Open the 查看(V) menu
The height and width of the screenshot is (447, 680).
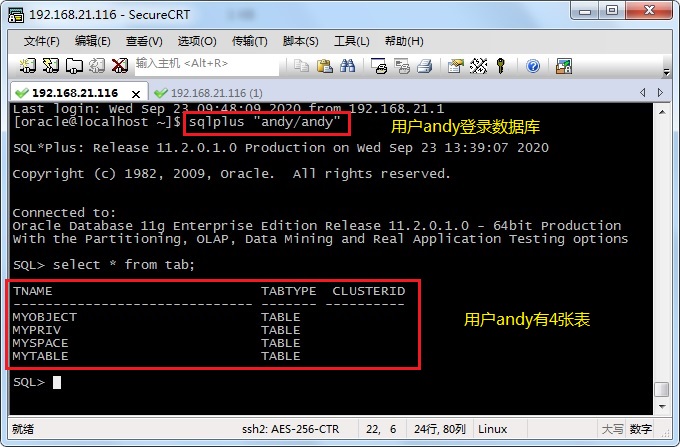(144, 42)
